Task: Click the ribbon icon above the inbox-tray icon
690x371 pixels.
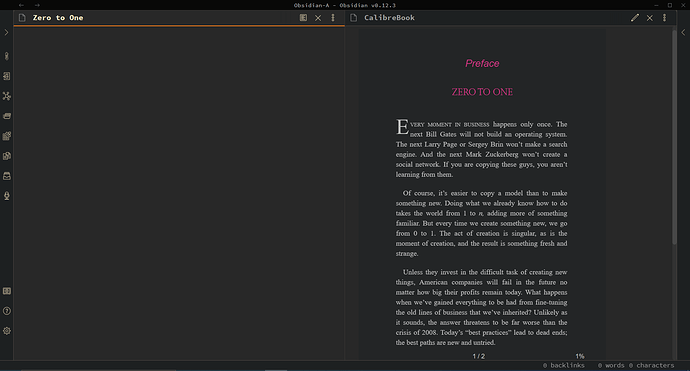Action: 7,156
